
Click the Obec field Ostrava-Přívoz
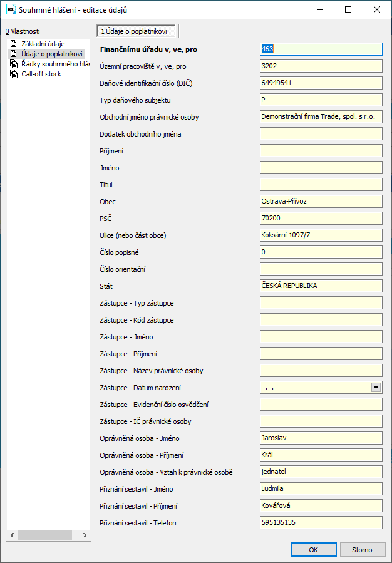(x=321, y=202)
